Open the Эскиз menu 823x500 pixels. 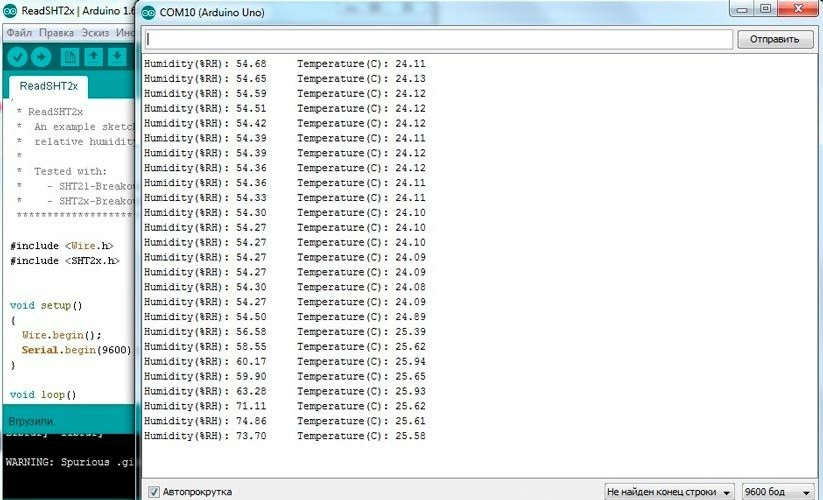click(95, 32)
